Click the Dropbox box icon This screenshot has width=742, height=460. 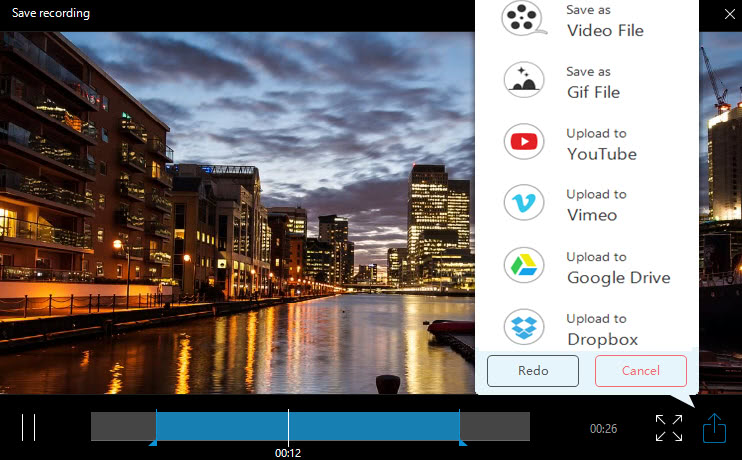523,327
